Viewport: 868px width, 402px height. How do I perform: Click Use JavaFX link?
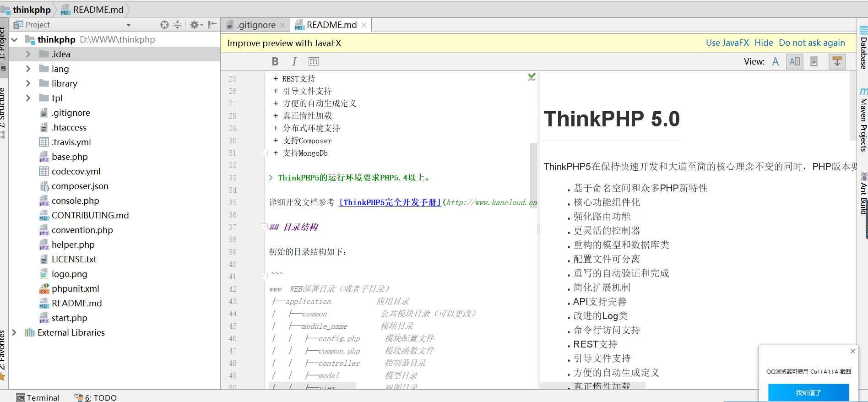pyautogui.click(x=727, y=43)
